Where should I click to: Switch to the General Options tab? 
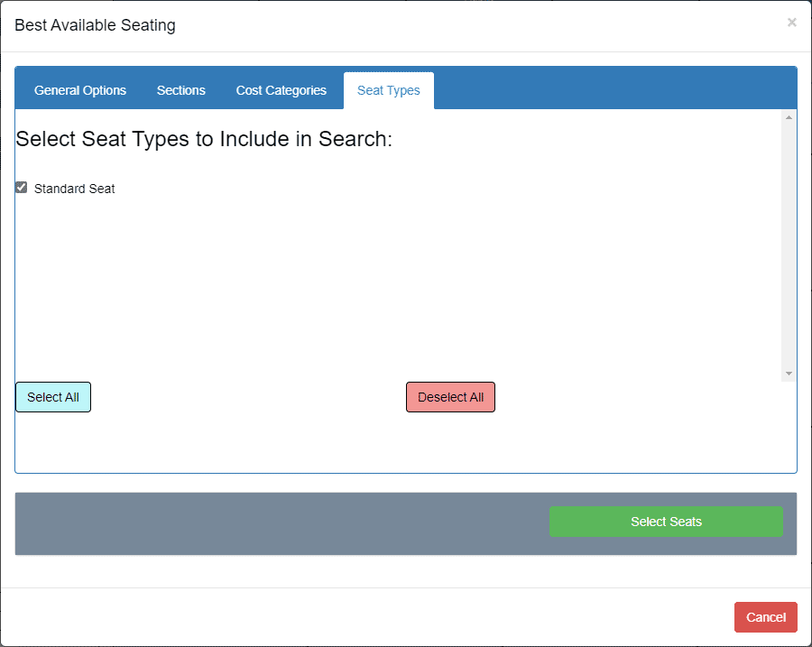80,90
